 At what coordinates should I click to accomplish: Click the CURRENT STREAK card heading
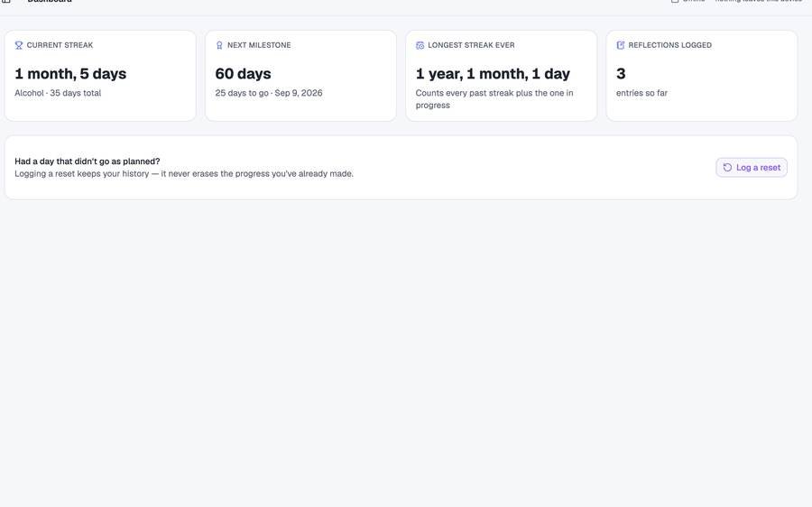tap(60, 46)
